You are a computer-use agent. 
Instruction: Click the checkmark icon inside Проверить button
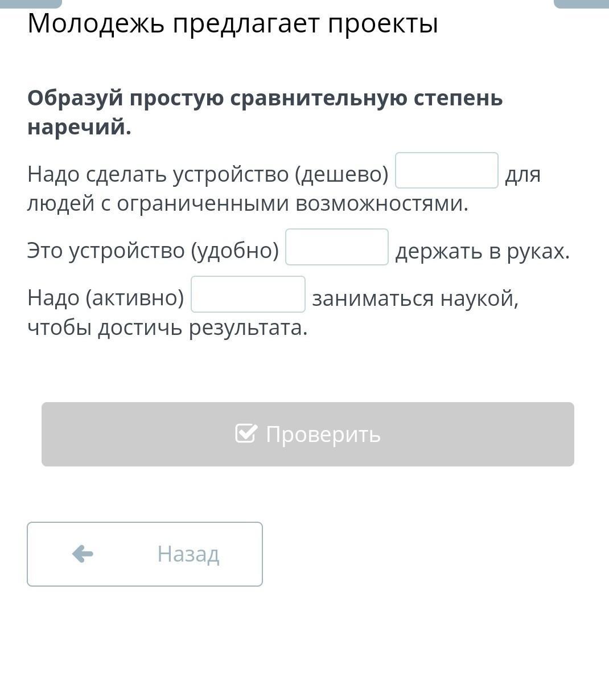(x=246, y=433)
